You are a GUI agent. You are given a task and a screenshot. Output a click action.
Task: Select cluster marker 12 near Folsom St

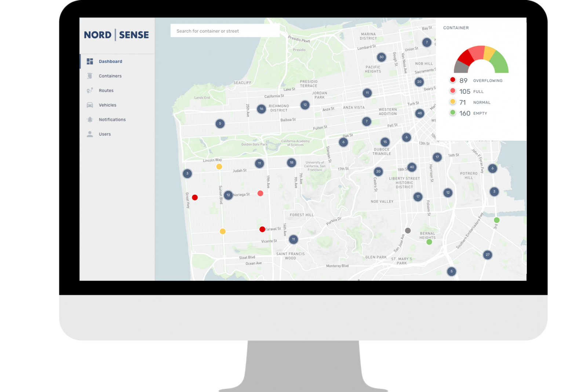pos(448,193)
